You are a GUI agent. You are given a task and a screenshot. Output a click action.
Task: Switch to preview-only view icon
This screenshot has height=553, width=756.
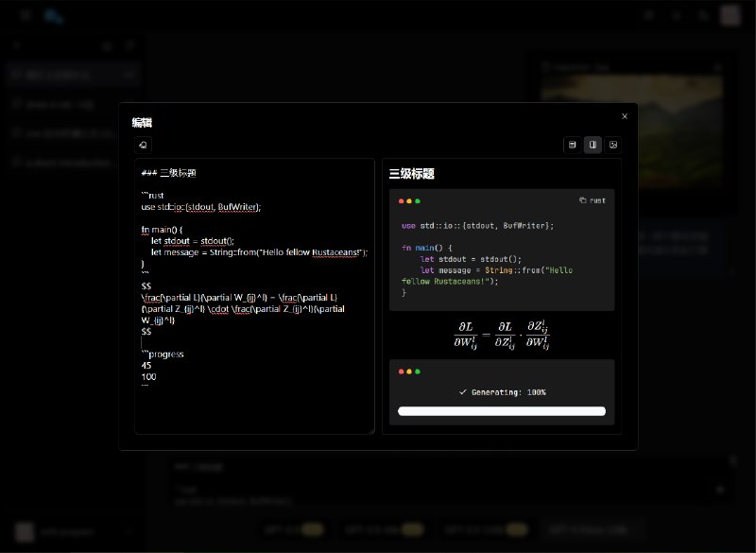[x=614, y=144]
